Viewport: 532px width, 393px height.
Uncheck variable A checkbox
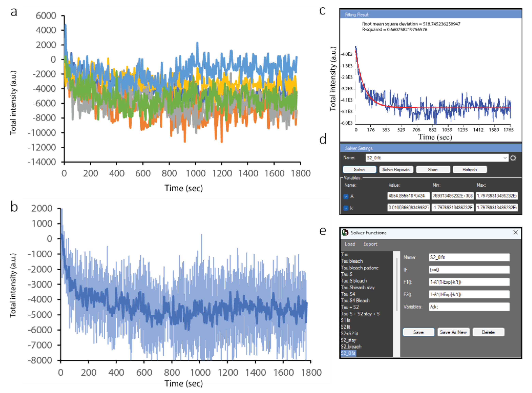(346, 197)
